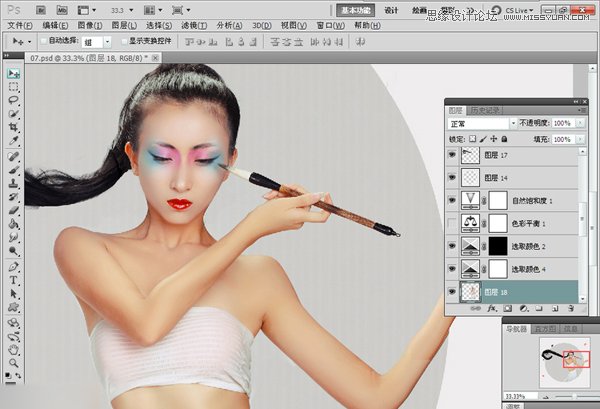600x409 pixels.
Task: Create a new layer with the page icon
Action: [x=555, y=308]
